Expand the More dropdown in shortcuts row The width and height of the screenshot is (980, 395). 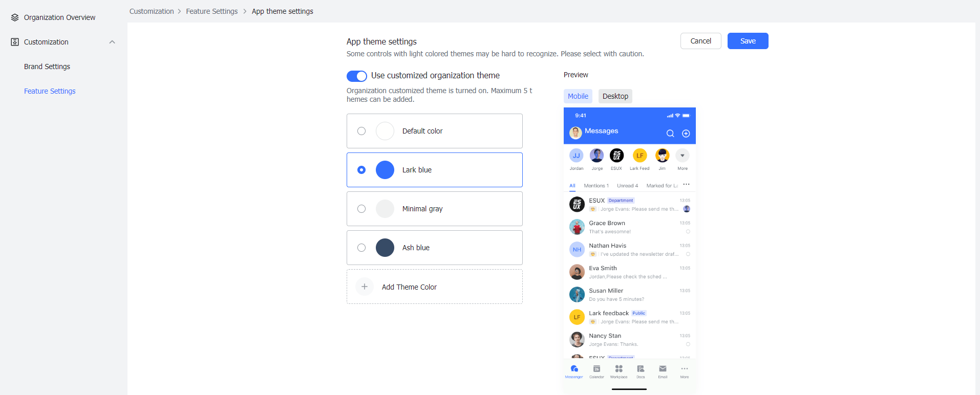(x=683, y=156)
